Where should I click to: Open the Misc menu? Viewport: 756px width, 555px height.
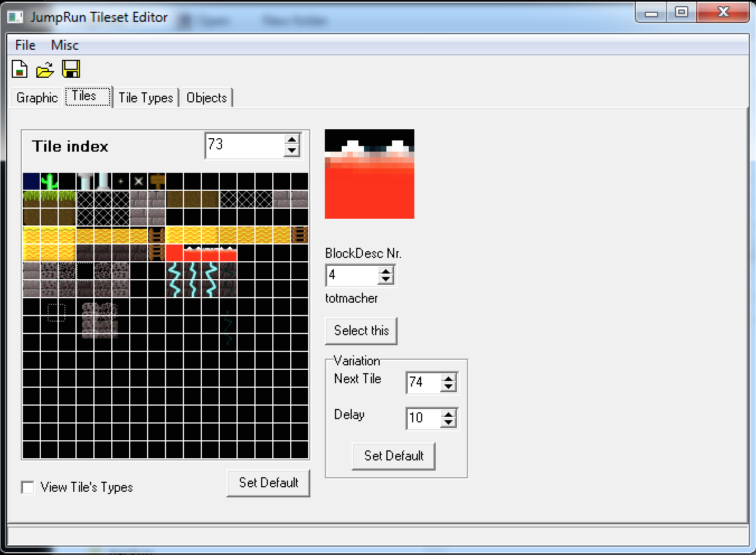pyautogui.click(x=65, y=45)
